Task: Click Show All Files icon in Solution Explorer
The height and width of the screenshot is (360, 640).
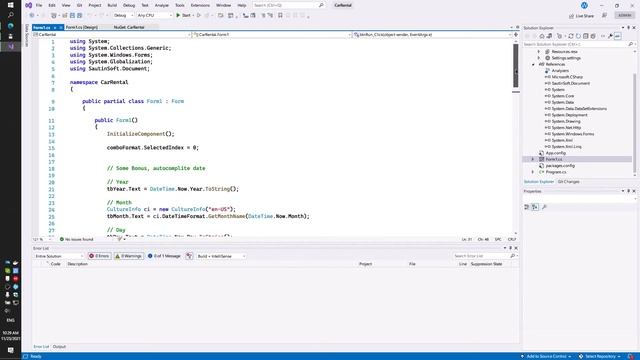Action: (593, 36)
